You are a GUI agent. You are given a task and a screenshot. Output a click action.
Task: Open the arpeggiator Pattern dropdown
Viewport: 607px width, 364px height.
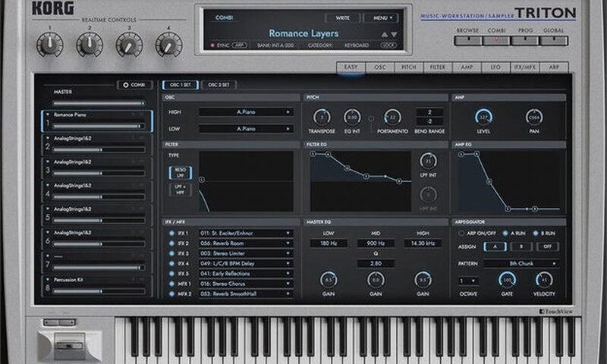[x=521, y=263]
